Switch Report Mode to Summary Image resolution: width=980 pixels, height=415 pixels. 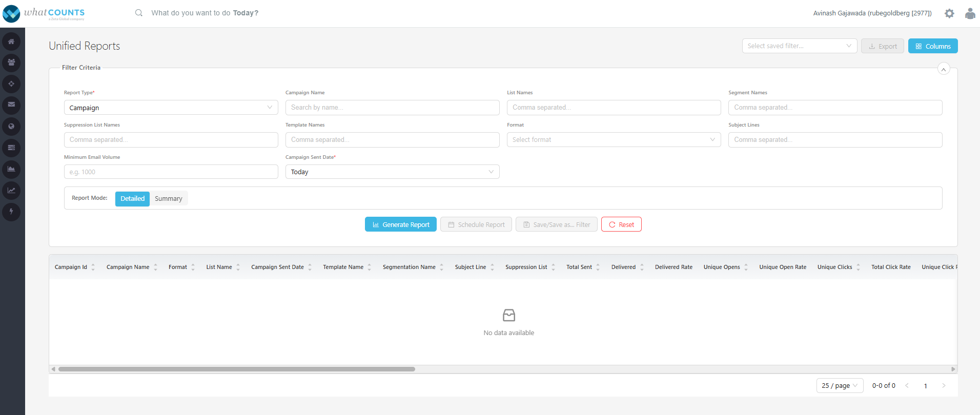tap(169, 199)
